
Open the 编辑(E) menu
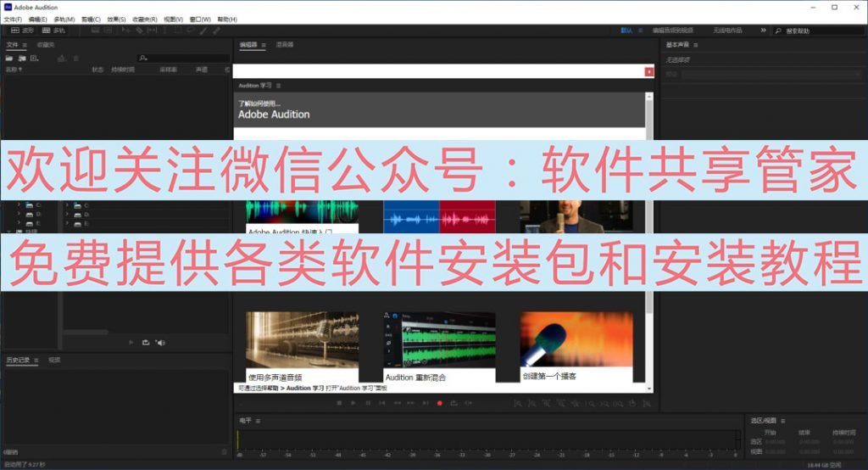pos(37,20)
